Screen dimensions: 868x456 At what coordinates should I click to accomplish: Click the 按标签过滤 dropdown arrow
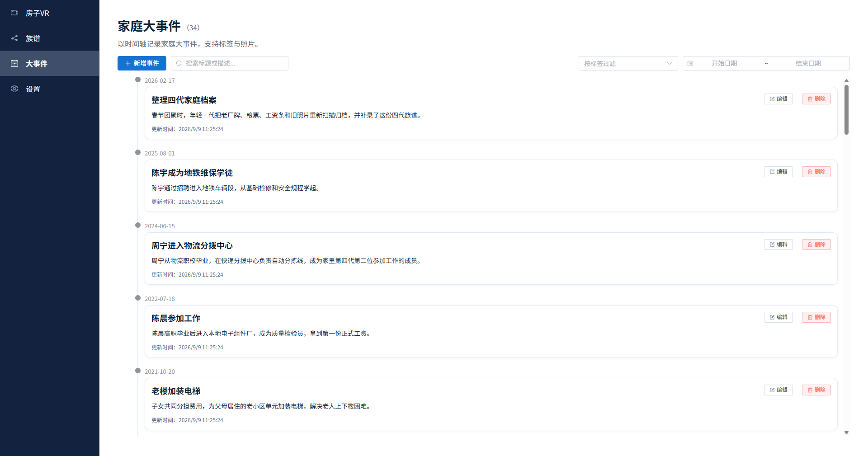(x=670, y=63)
